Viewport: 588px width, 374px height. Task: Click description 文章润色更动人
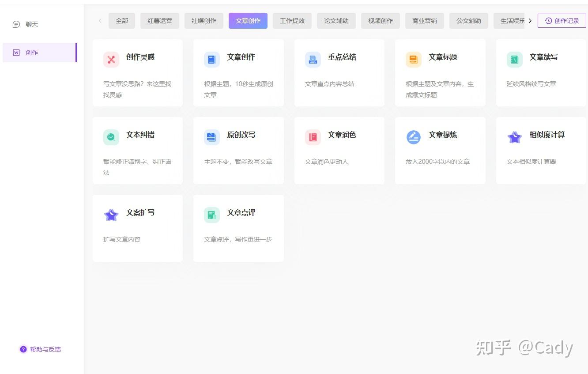[x=327, y=162]
